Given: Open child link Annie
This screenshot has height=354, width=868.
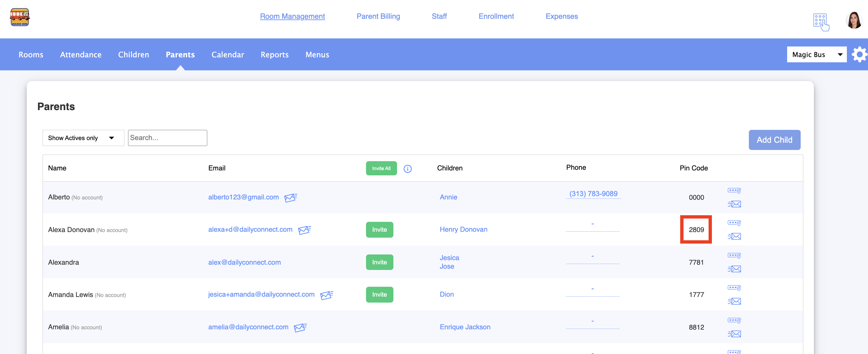Looking at the screenshot, I should point(448,197).
